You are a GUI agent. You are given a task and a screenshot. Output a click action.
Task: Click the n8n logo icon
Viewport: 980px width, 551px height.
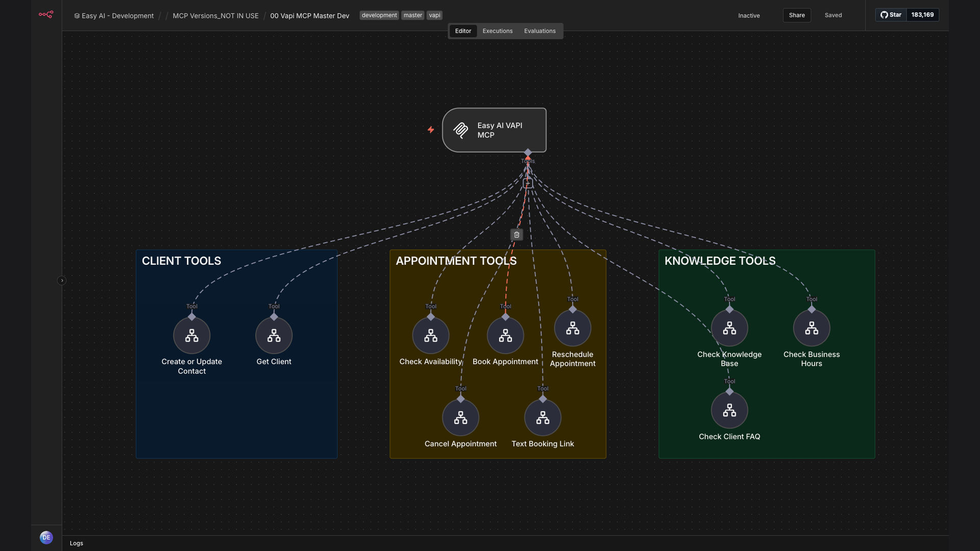click(x=46, y=15)
